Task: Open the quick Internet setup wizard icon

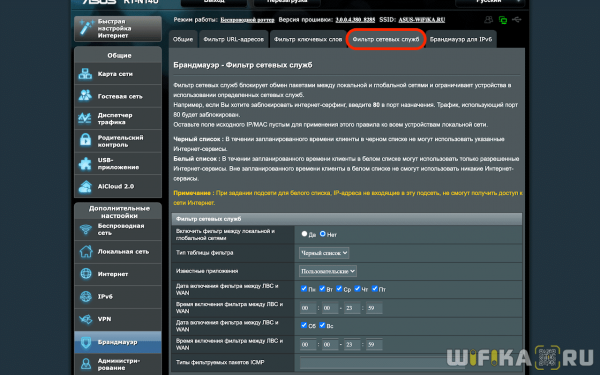Action: pyautogui.click(x=86, y=28)
